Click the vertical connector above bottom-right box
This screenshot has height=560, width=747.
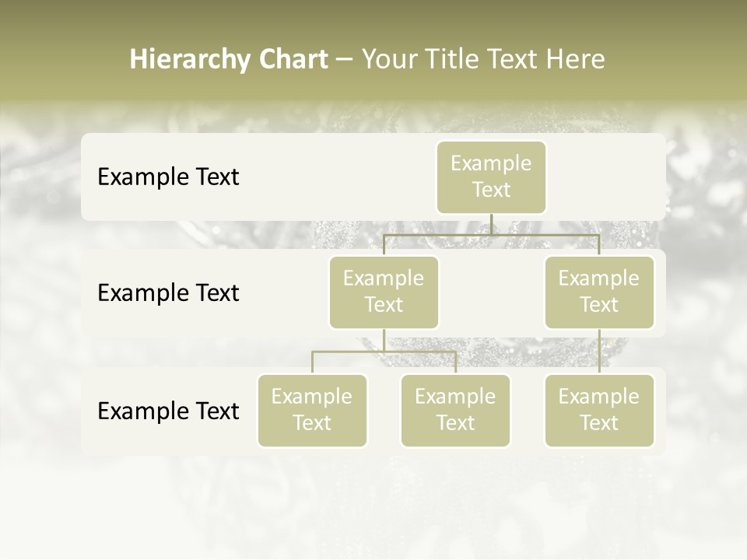coord(599,352)
